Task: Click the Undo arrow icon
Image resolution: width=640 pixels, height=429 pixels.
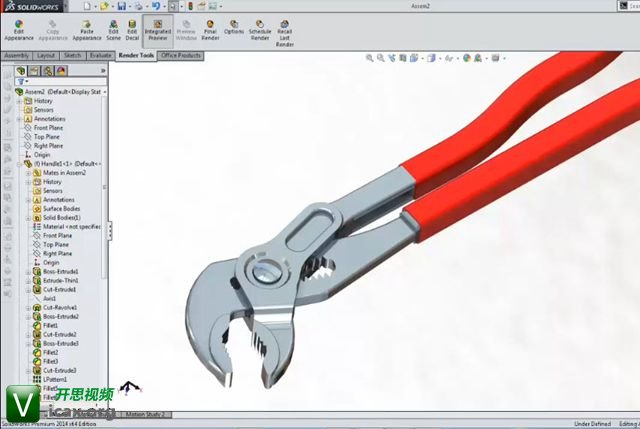Action: pos(156,6)
